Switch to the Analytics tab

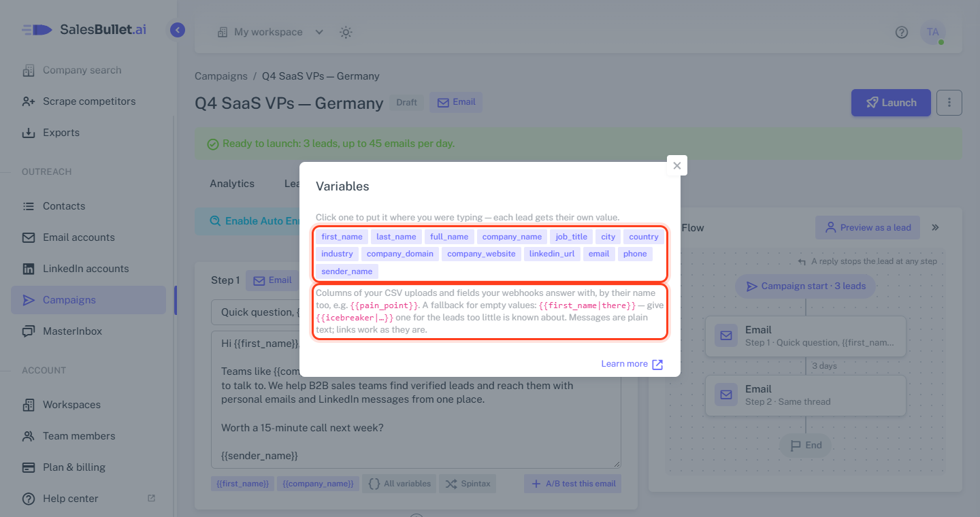(232, 184)
